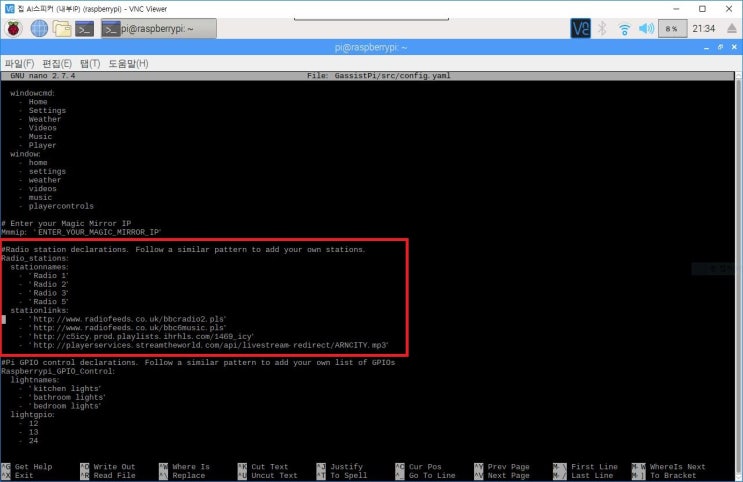Click the 21:34 panel clock
Viewport: 743px width, 482px height.
[x=703, y=29]
